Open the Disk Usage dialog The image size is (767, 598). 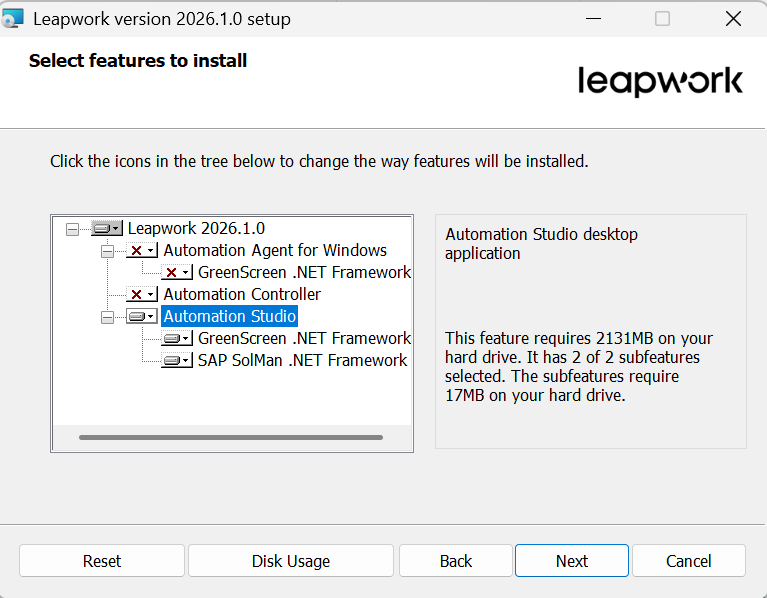point(291,561)
